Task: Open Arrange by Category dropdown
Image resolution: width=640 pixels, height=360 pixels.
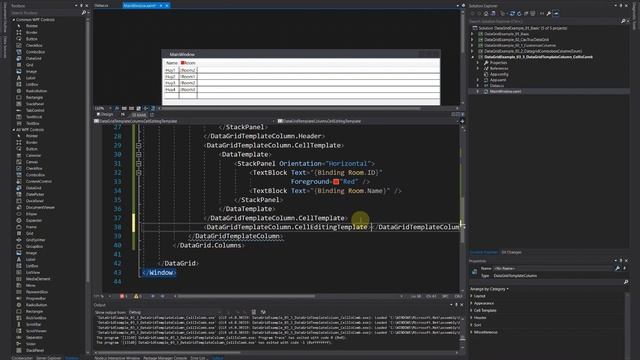Action: coord(489,289)
